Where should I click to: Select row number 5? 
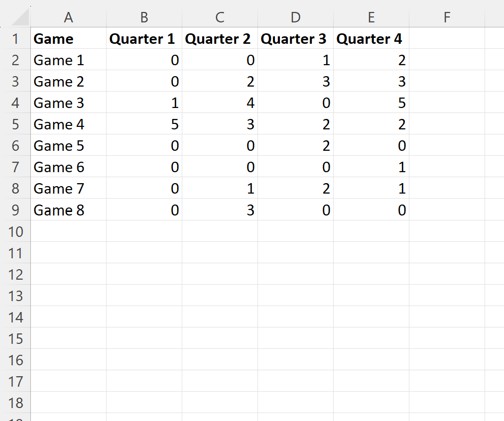pos(15,124)
